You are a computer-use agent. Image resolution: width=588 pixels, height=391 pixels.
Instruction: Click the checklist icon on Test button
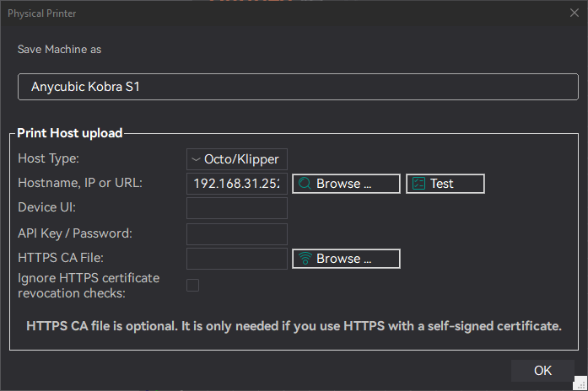coord(418,184)
